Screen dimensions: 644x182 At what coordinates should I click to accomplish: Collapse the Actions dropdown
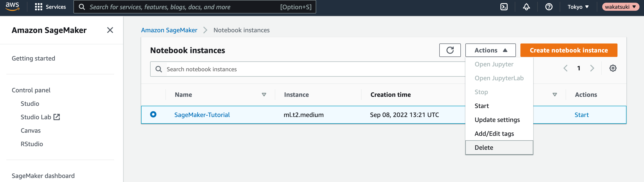(490, 50)
